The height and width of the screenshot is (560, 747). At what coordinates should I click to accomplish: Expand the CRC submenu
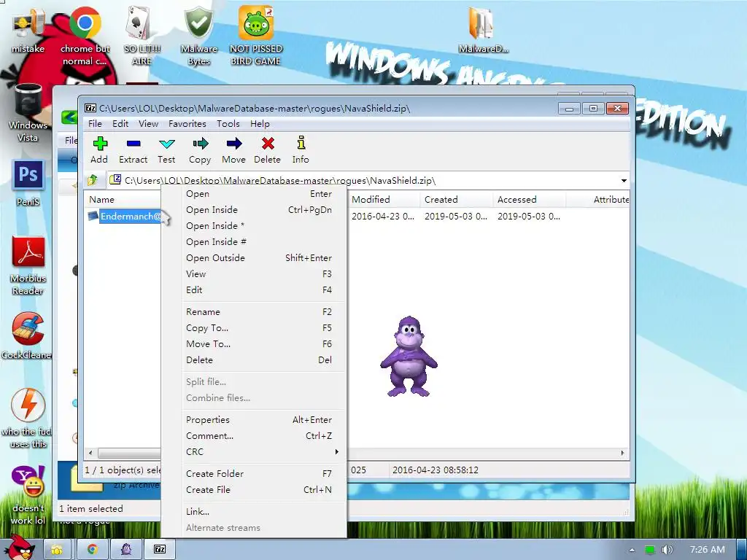coord(263,451)
